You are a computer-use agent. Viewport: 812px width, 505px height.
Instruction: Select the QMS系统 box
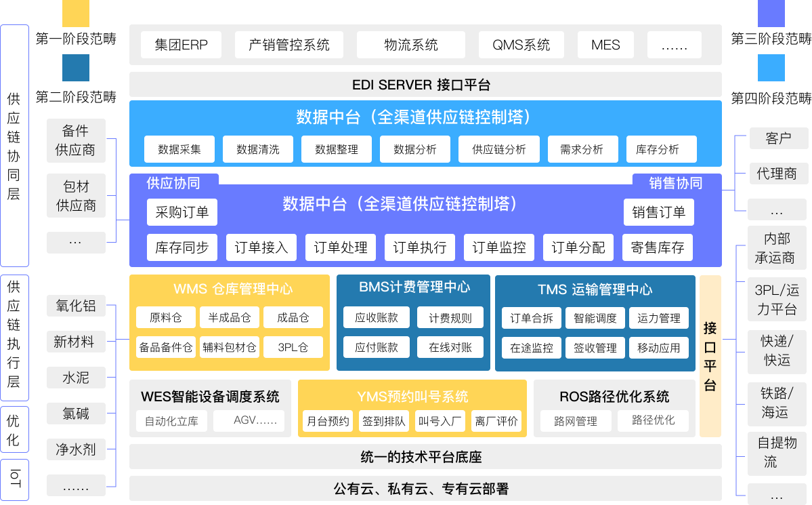[x=521, y=45]
